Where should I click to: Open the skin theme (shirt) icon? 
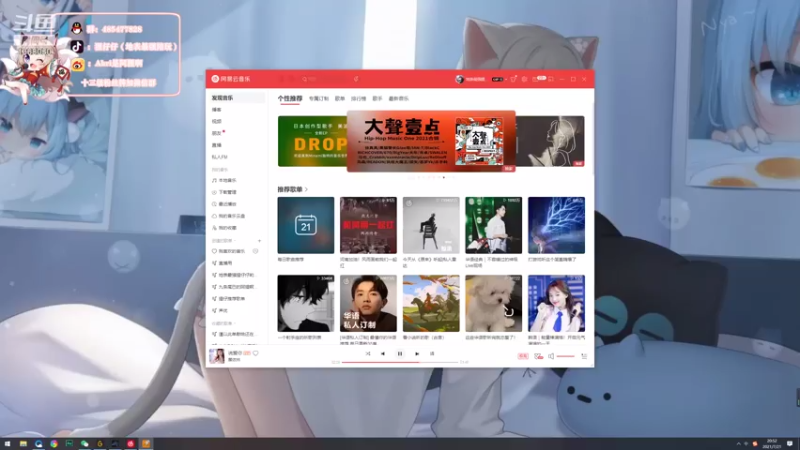[513, 79]
